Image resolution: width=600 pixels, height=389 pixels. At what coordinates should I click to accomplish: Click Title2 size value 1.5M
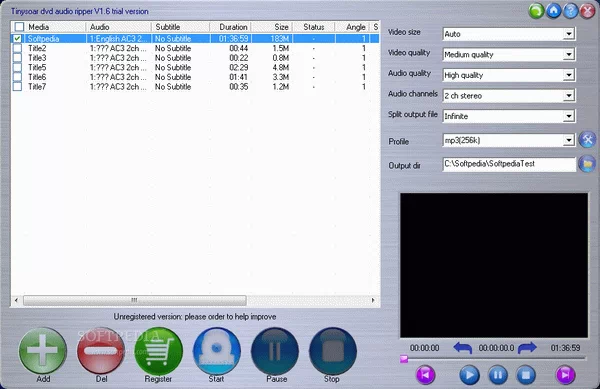[280, 48]
